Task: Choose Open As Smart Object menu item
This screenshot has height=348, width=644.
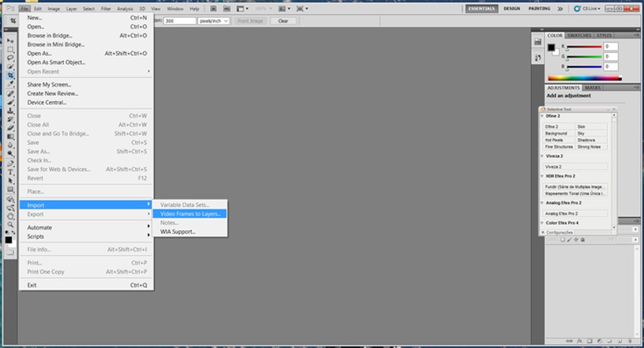Action: pyautogui.click(x=86, y=62)
